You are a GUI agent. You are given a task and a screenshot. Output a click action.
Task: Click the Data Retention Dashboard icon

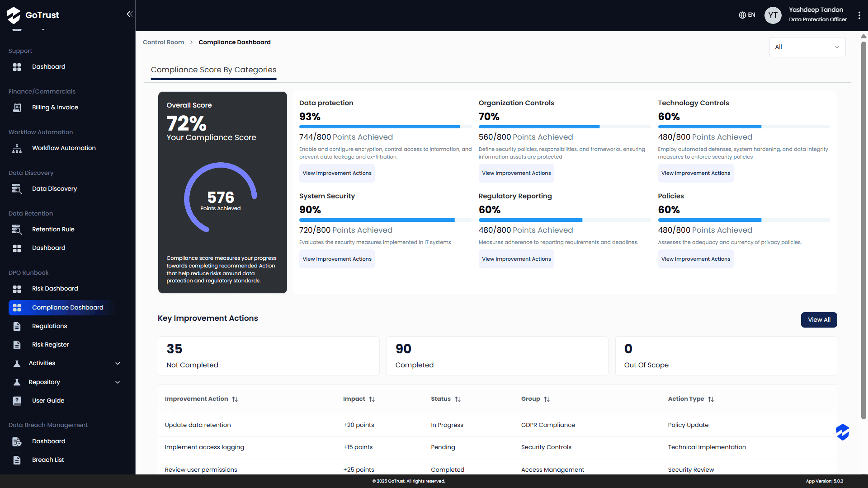17,248
